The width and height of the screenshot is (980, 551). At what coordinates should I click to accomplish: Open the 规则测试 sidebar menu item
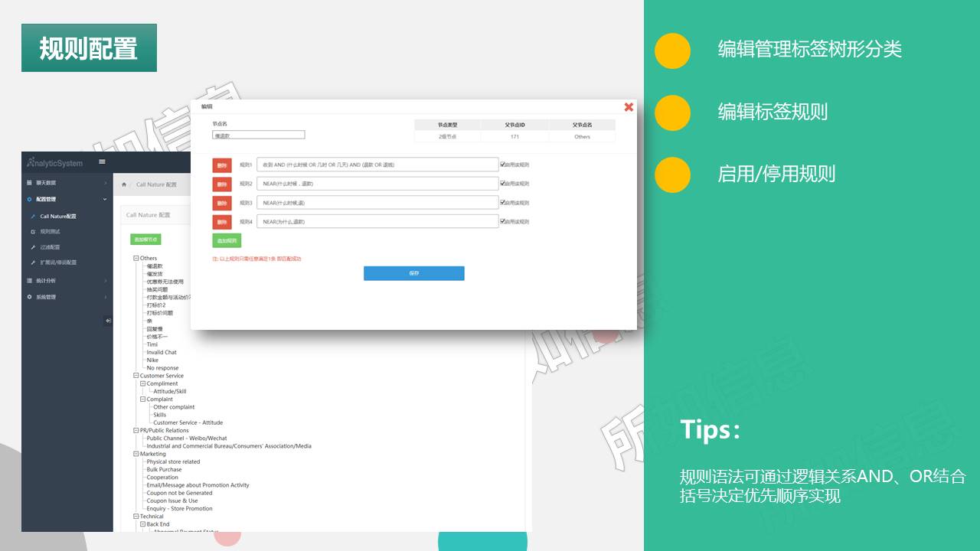[x=50, y=231]
